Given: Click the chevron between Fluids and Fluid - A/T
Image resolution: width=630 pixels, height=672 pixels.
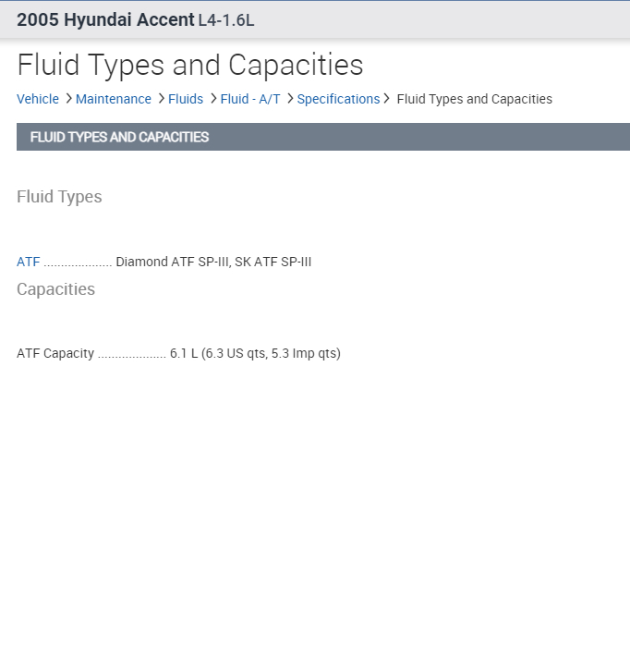Looking at the screenshot, I should tap(213, 98).
